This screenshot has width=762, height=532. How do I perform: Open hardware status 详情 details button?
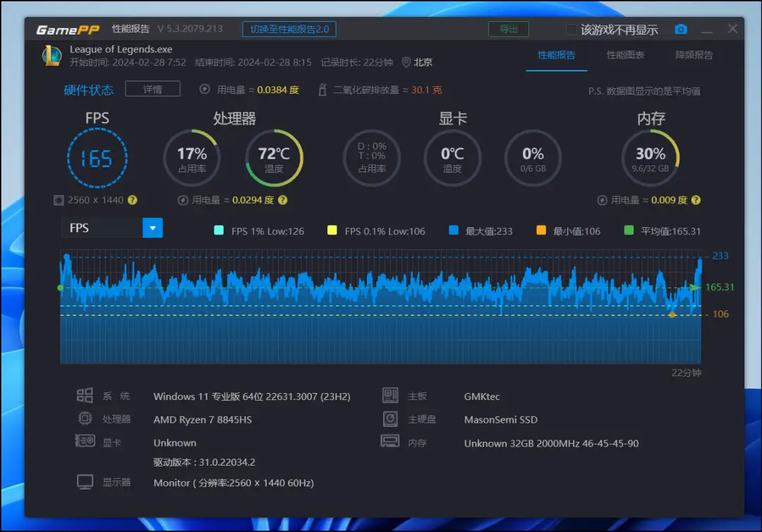(152, 89)
